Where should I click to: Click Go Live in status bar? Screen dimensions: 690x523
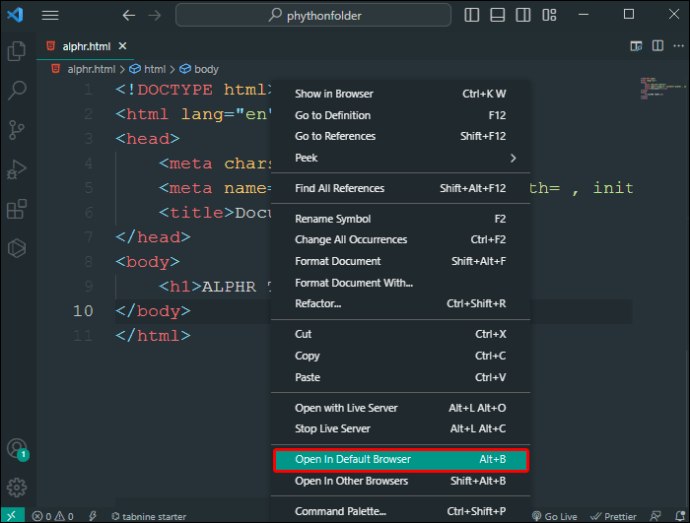point(554,516)
